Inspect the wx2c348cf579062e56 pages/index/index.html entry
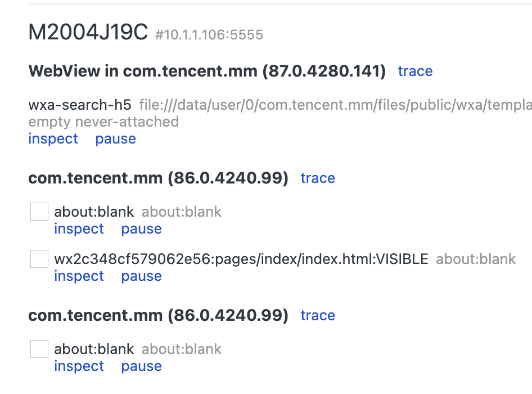The height and width of the screenshot is (394, 532). click(79, 276)
